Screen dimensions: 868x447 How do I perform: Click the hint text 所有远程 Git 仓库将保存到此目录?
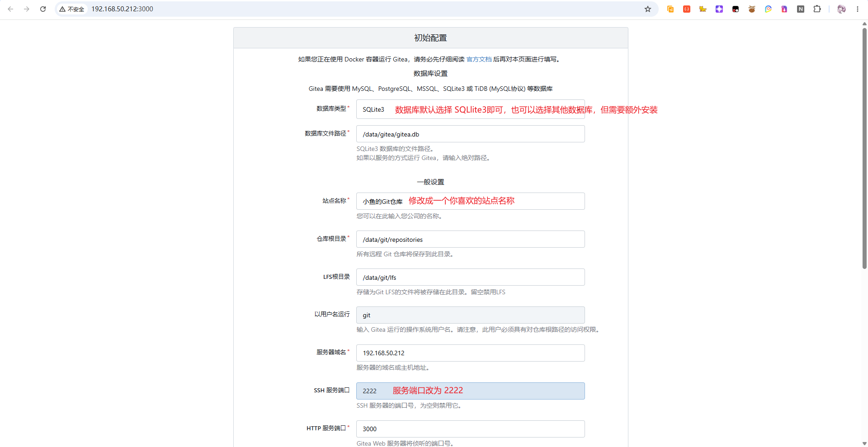(405, 254)
